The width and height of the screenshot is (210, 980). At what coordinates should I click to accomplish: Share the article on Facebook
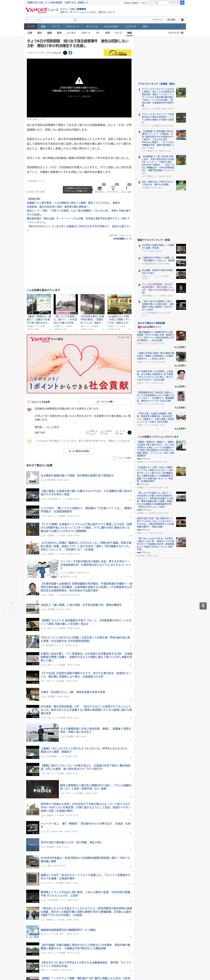point(70,53)
